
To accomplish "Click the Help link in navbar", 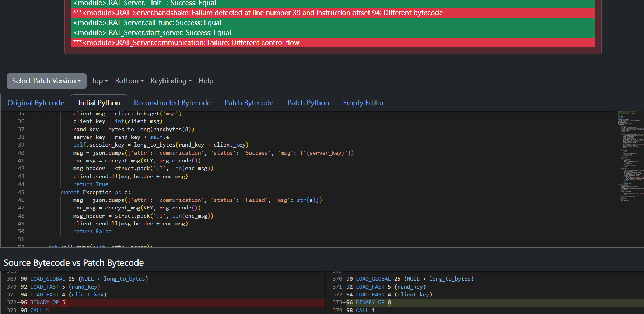I will click(x=206, y=81).
